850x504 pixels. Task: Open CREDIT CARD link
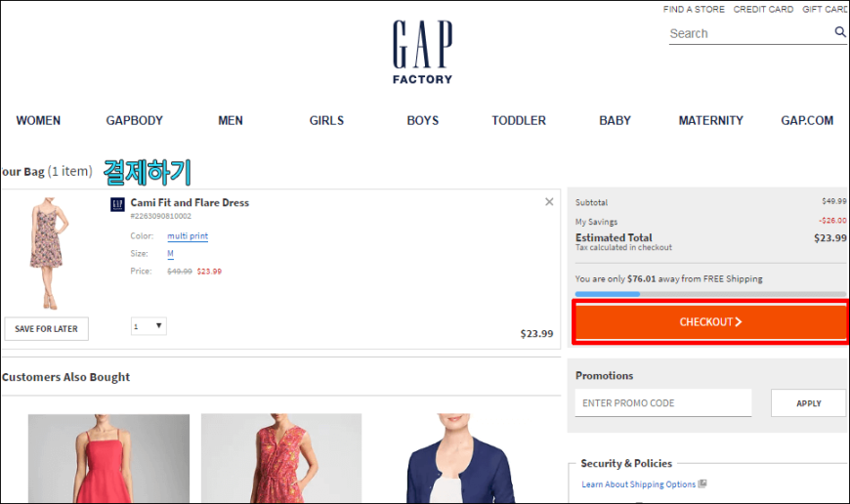(763, 9)
